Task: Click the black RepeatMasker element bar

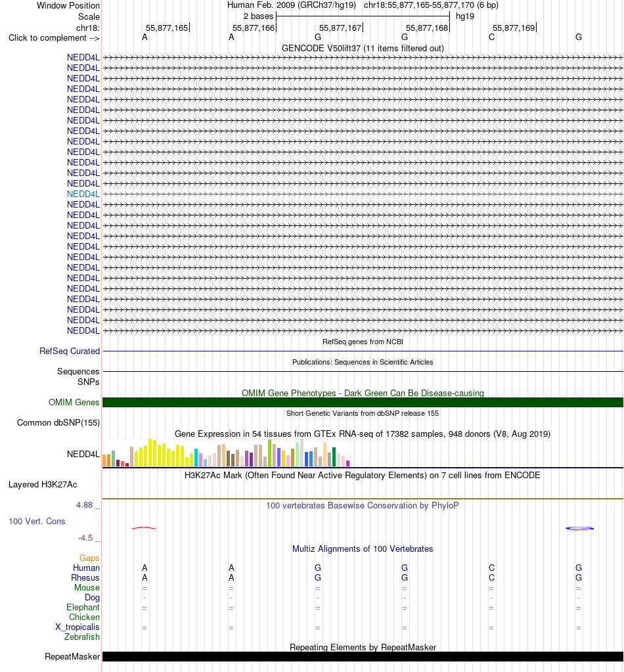Action: (363, 657)
